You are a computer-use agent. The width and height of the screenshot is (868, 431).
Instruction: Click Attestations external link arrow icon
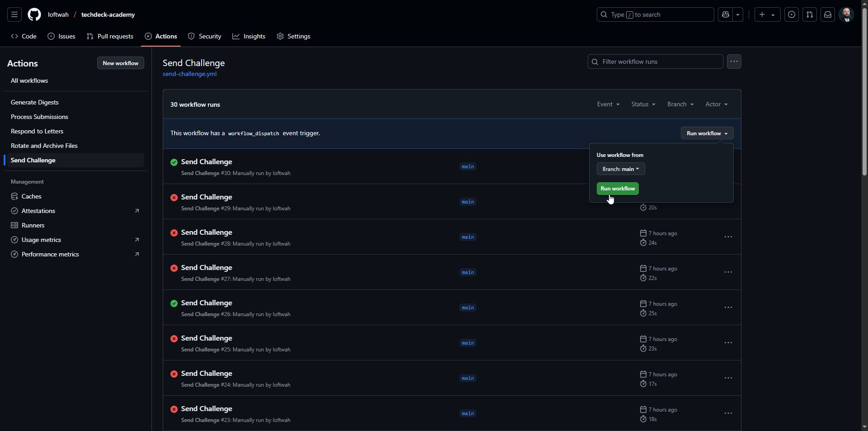[137, 211]
